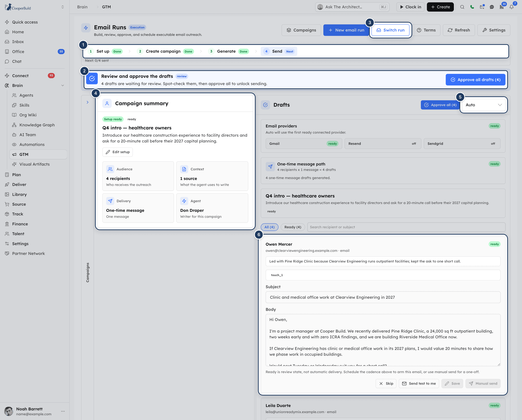This screenshot has width=522, height=420.
Task: Click New email run button
Action: pos(346,30)
